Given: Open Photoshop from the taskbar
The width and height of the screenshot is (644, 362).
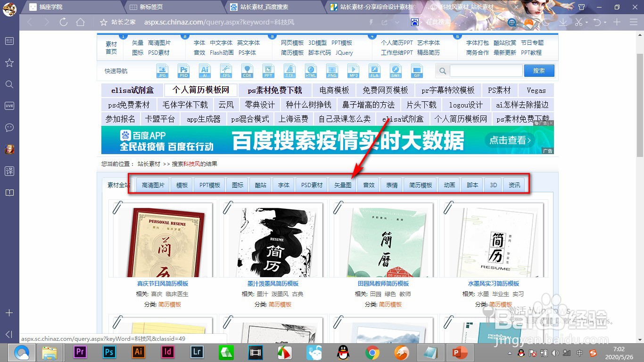Looking at the screenshot, I should click(109, 352).
